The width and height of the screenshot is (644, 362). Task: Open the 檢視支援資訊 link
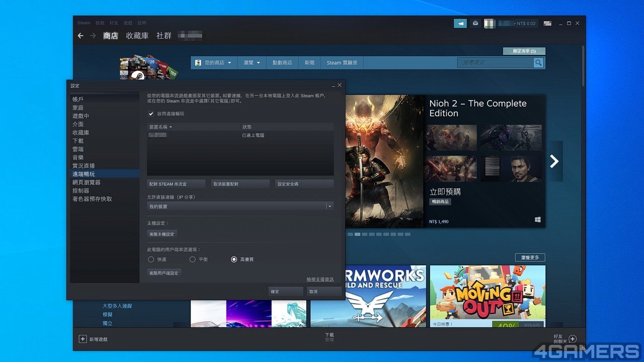[320, 279]
